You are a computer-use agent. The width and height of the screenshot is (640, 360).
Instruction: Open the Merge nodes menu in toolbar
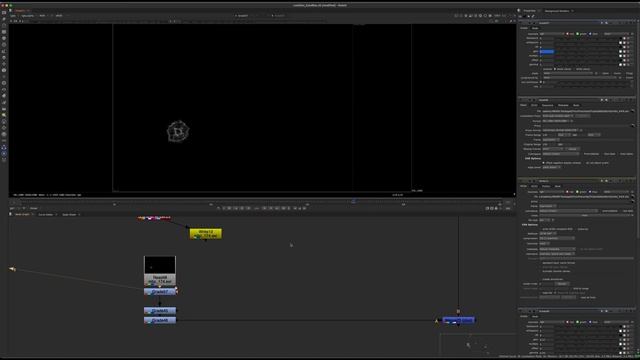coord(4,58)
